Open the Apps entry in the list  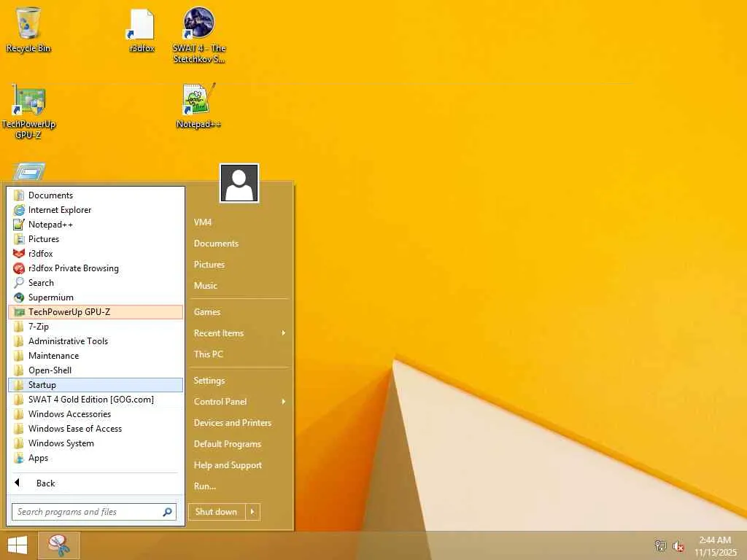pos(96,458)
